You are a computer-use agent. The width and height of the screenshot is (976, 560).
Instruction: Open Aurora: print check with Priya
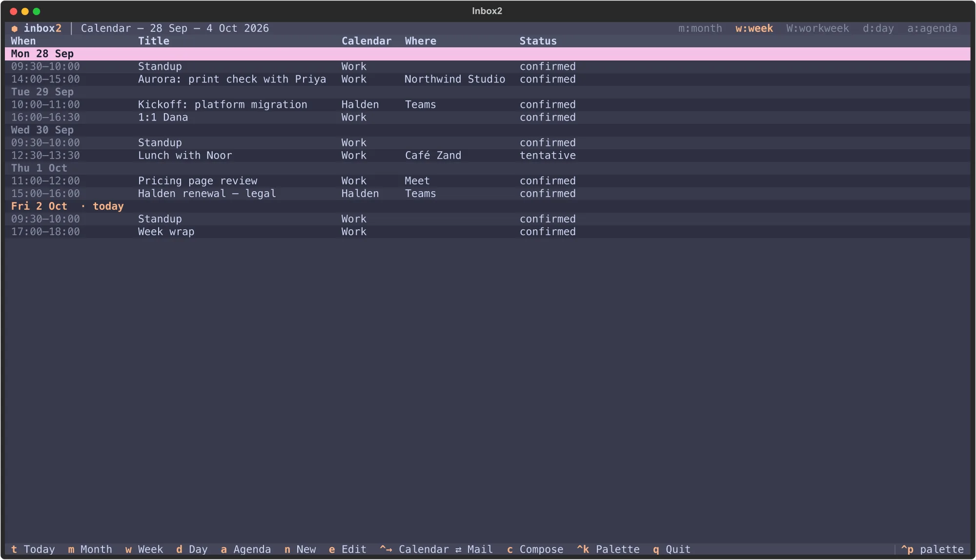click(488, 79)
